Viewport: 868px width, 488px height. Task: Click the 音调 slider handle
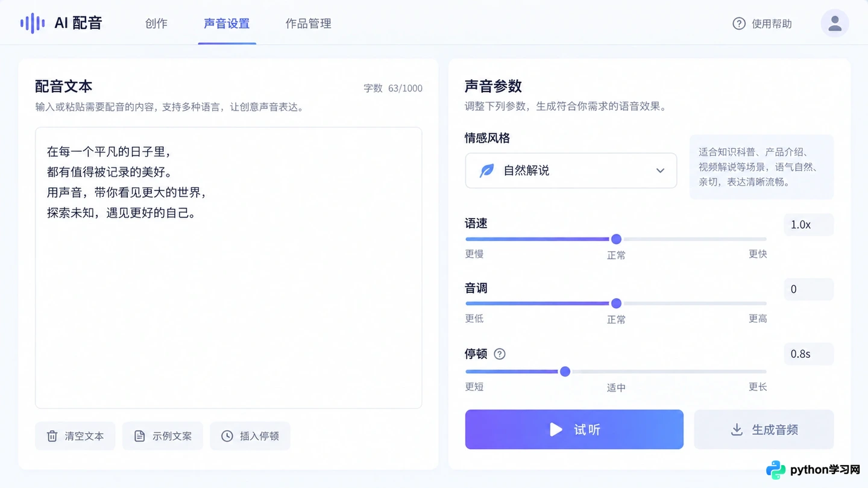pyautogui.click(x=616, y=303)
